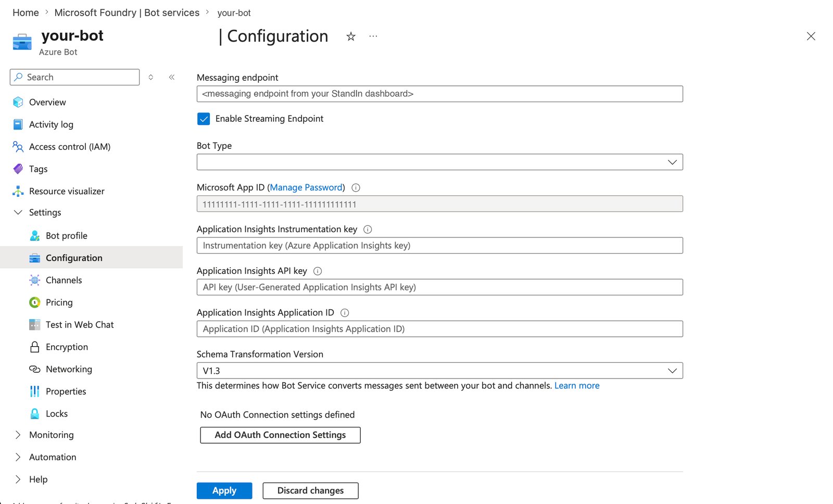Open the more options ellipsis menu
The height and width of the screenshot is (504, 833).
tap(373, 36)
